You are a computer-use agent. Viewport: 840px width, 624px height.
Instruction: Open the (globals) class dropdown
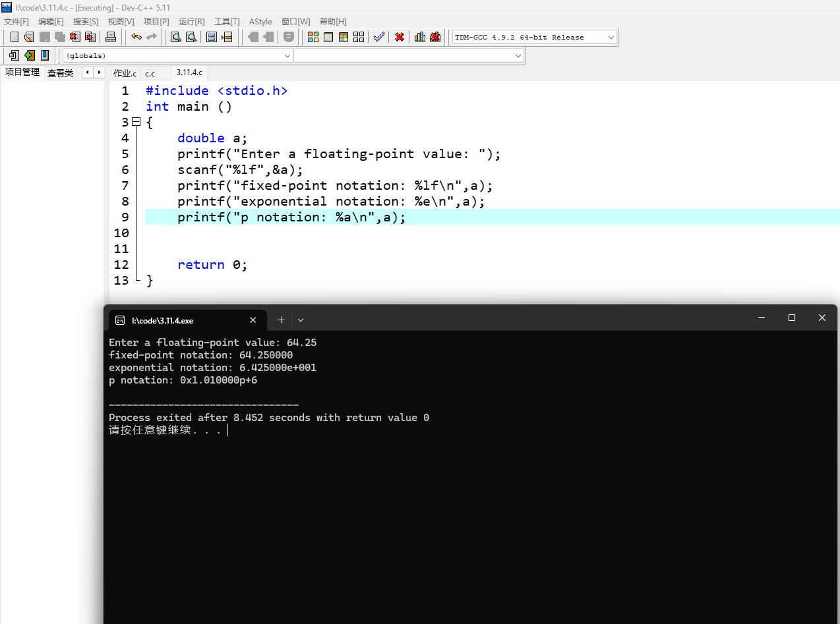[x=177, y=56]
